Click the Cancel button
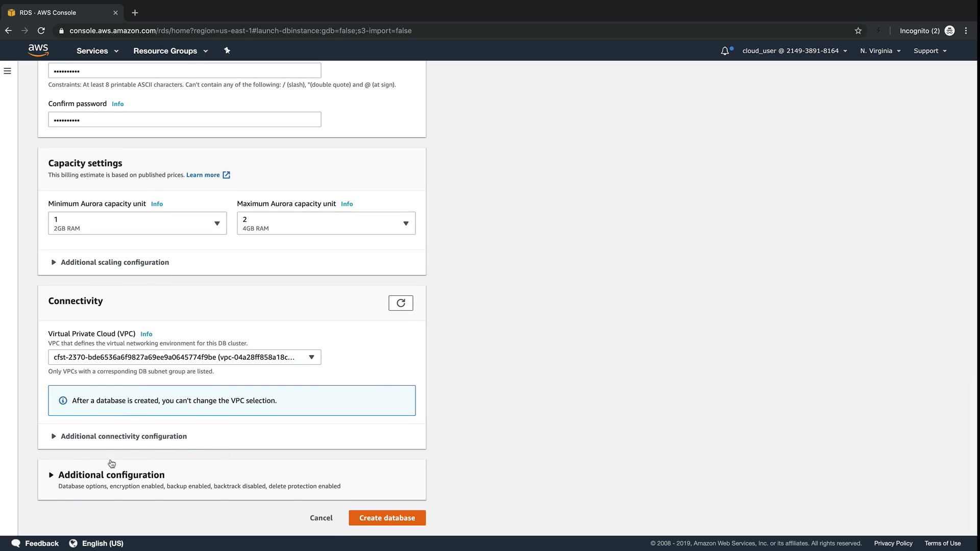980x551 pixels. (x=321, y=518)
